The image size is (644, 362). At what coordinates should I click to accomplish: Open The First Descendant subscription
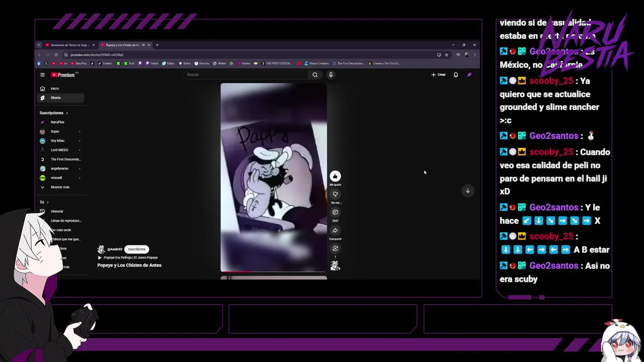pyautogui.click(x=61, y=159)
